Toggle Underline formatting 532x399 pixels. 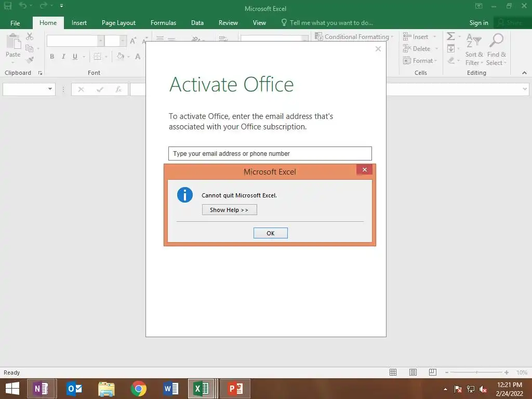click(x=75, y=57)
